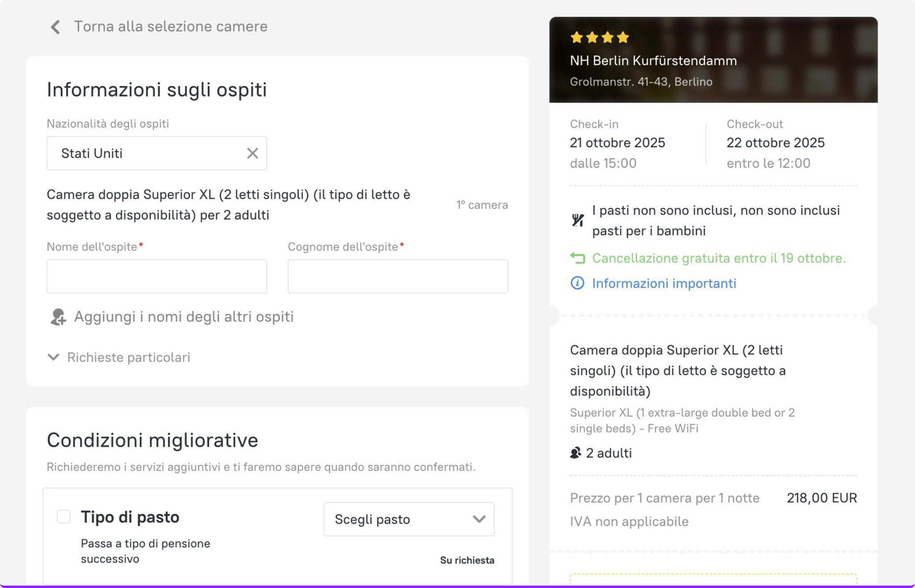Open Informazioni importanti link
Image resolution: width=915 pixels, height=588 pixels.
tap(664, 283)
